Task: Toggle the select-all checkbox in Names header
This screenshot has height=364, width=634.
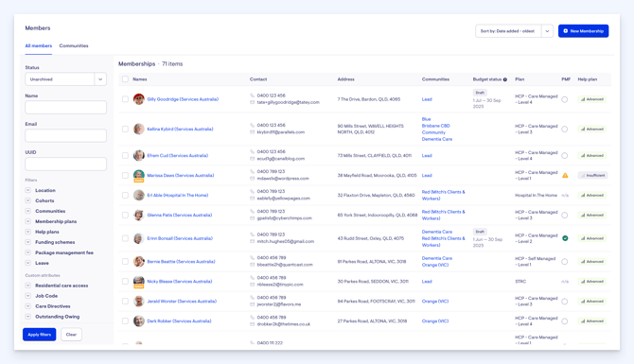Action: tap(125, 79)
